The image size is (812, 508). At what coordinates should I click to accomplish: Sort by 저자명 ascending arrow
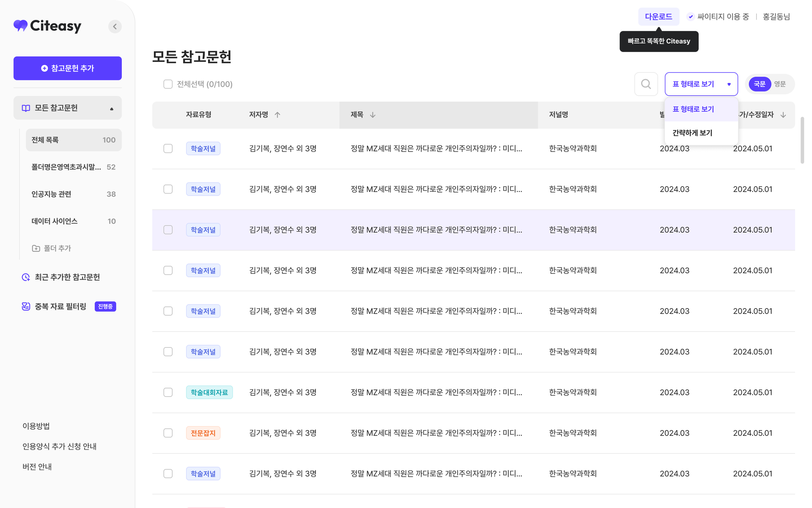coord(277,115)
